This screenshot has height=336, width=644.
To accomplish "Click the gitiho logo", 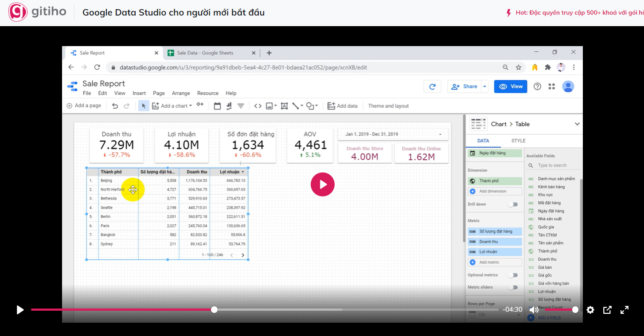I will [37, 12].
